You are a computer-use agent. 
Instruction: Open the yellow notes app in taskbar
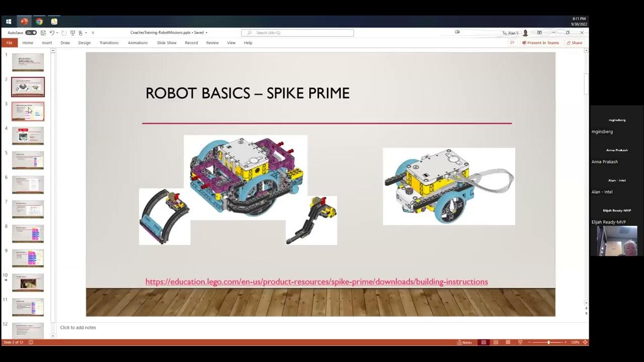click(54, 22)
